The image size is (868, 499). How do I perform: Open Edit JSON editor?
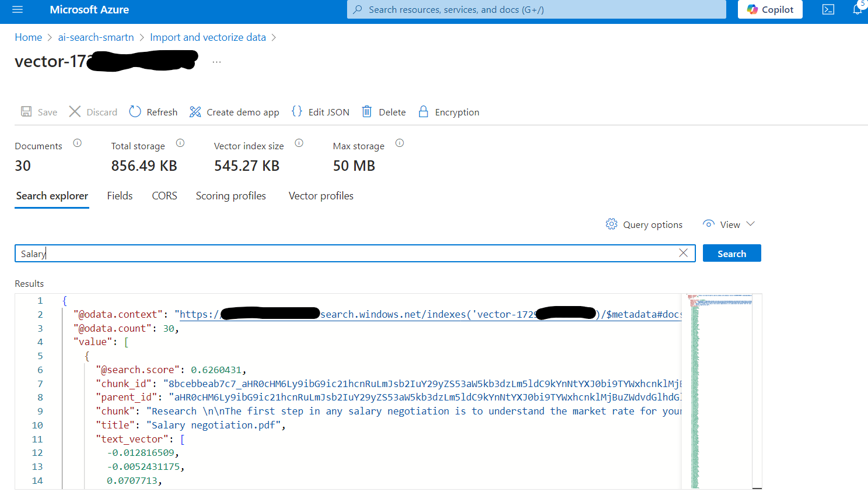320,112
